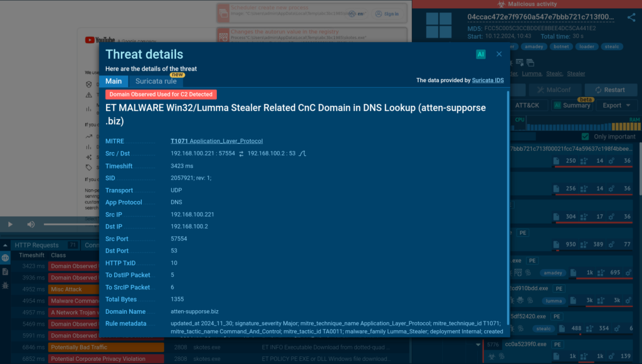Click the screenshots icon next to the tags row

pos(520,63)
